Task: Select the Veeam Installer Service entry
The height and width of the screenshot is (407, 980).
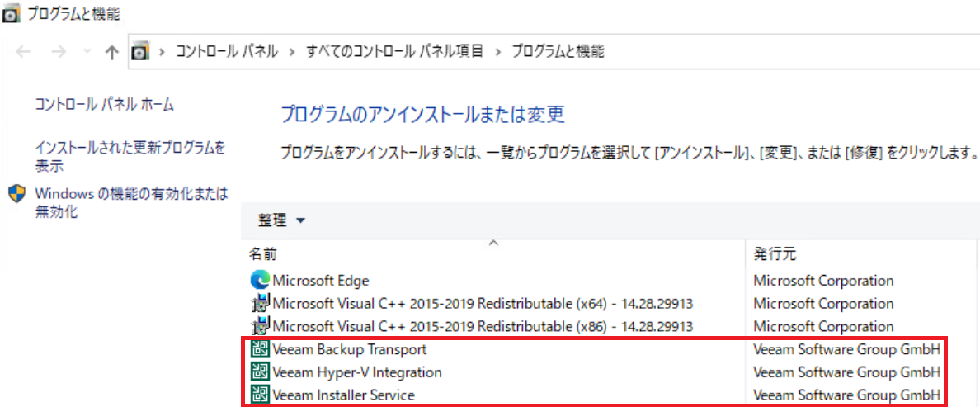Action: tap(343, 395)
